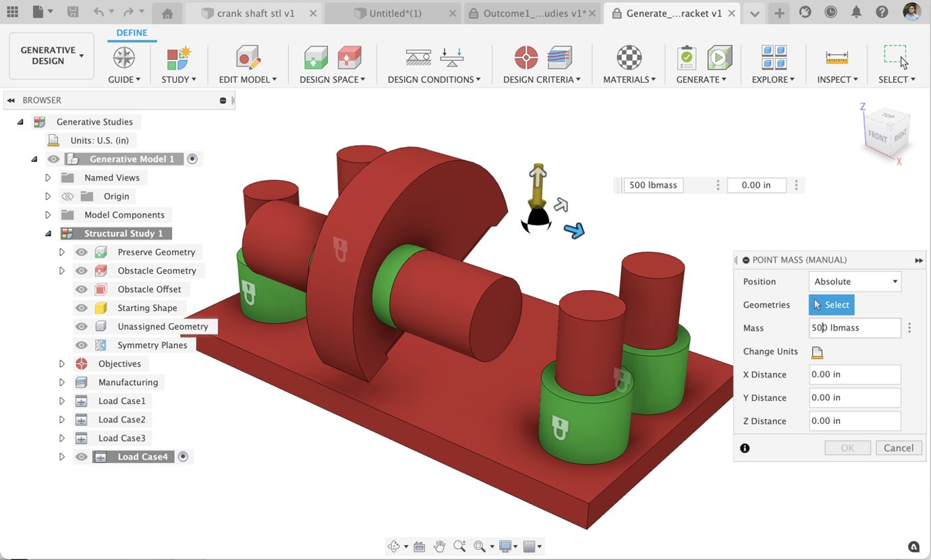Show the hidden Origin folder
931x560 pixels.
[67, 196]
